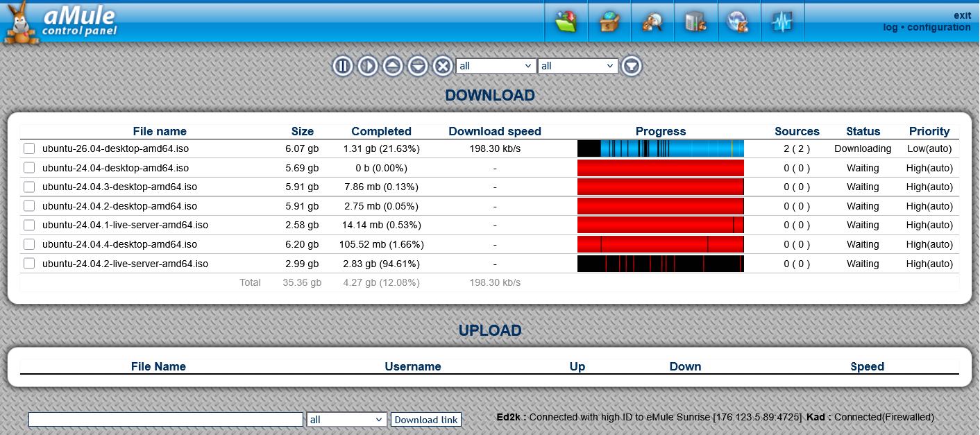This screenshot has width=980, height=435.
Task: Click the Pause download toolbar button
Action: 343,66
